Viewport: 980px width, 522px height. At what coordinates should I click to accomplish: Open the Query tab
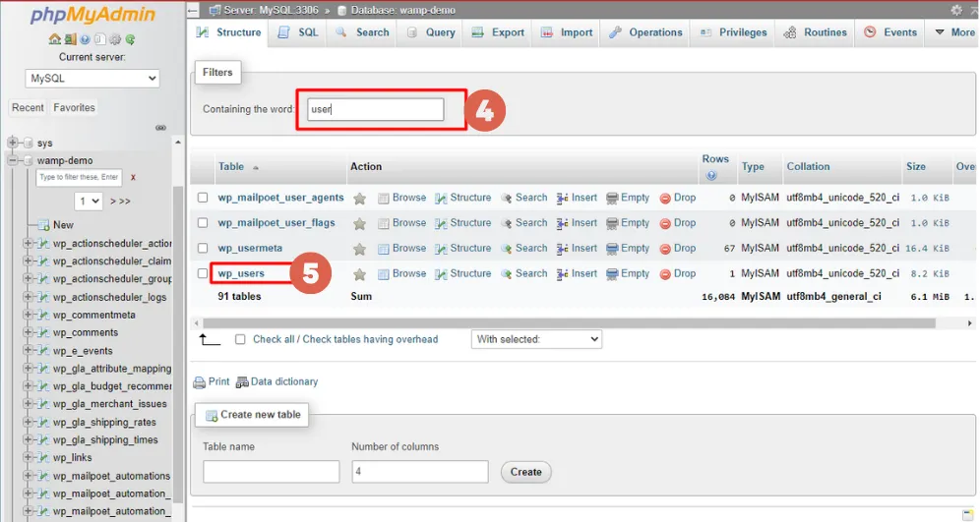(431, 32)
